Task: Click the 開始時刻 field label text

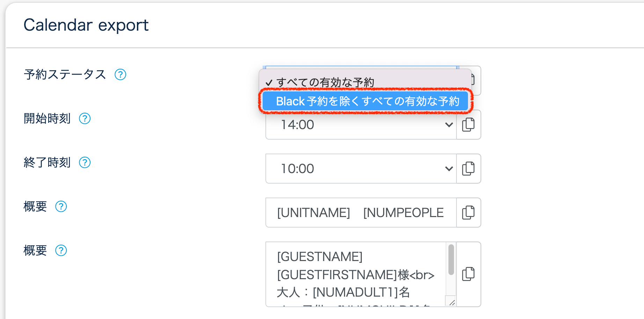Action: click(47, 119)
